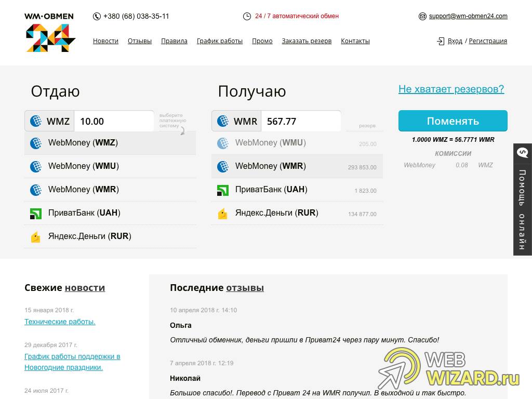Open the Технические работы news link
Screen dimensions: 532x399
click(x=60, y=322)
